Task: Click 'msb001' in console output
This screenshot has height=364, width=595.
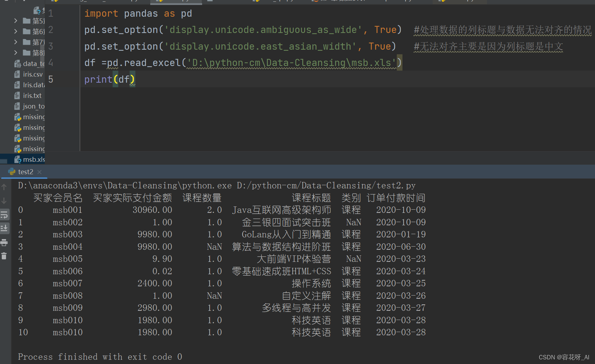Action: tap(67, 210)
